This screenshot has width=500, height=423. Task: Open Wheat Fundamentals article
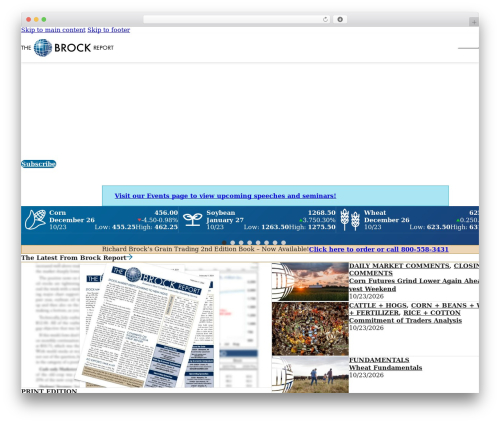click(x=385, y=368)
